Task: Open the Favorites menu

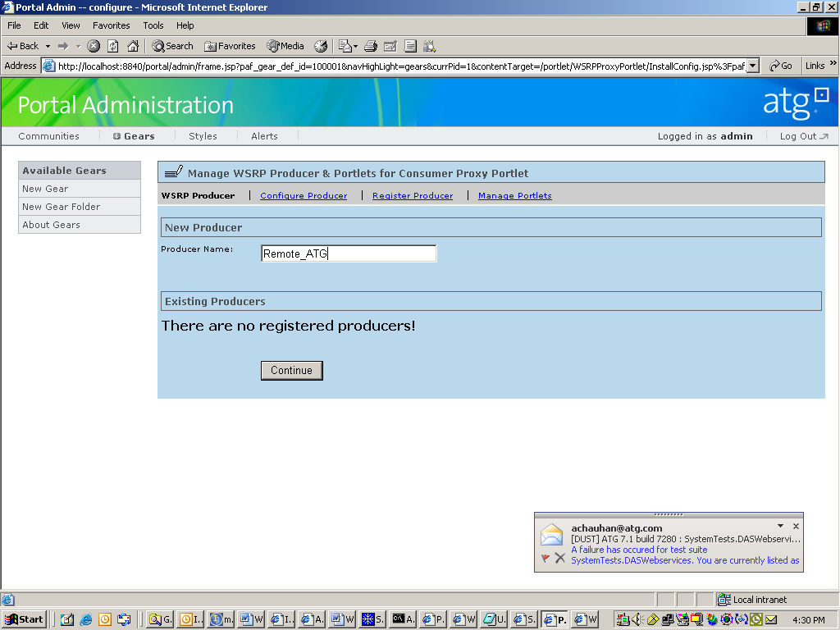Action: pyautogui.click(x=112, y=25)
